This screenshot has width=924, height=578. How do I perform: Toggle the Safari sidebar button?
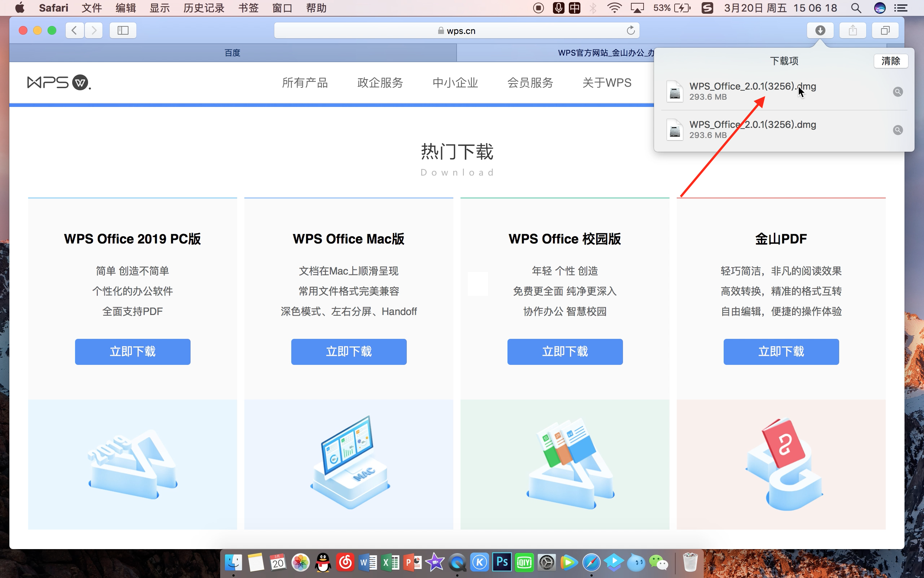click(x=123, y=30)
